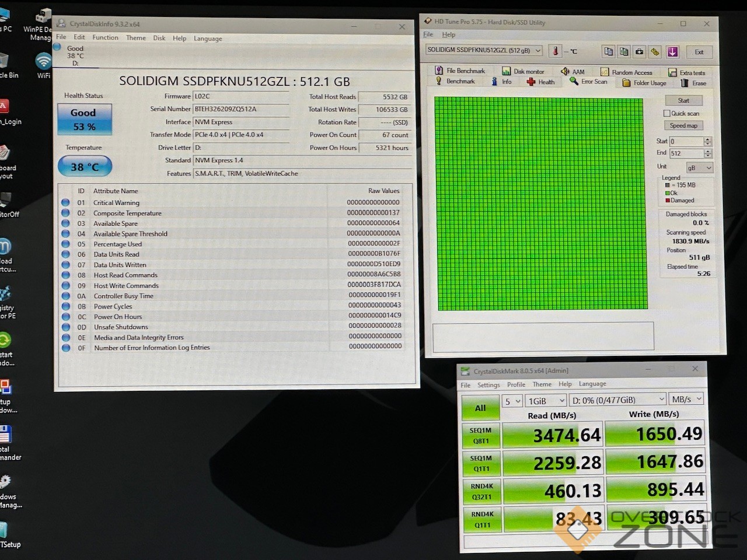This screenshot has height=560, width=747.
Task: Switch to the Random Access tab
Action: click(x=626, y=72)
